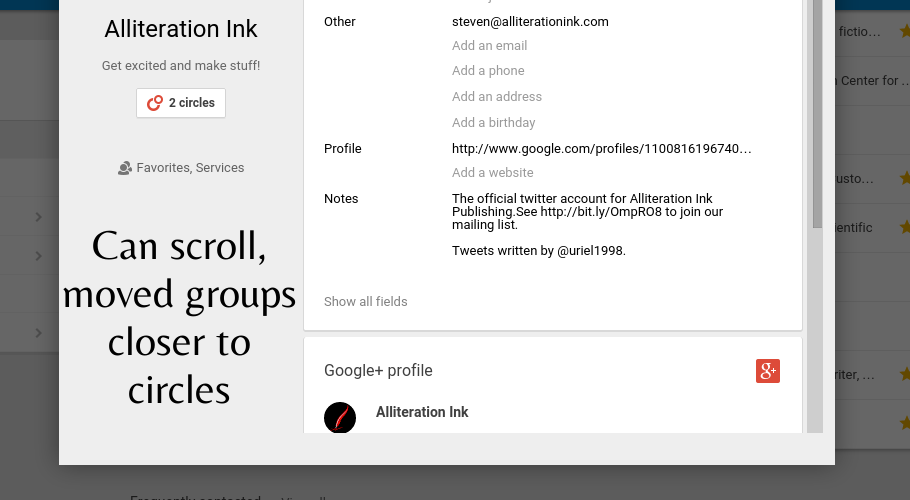
Task: Click 'Tweets written by @uriel1998.' line
Action: pyautogui.click(x=539, y=251)
